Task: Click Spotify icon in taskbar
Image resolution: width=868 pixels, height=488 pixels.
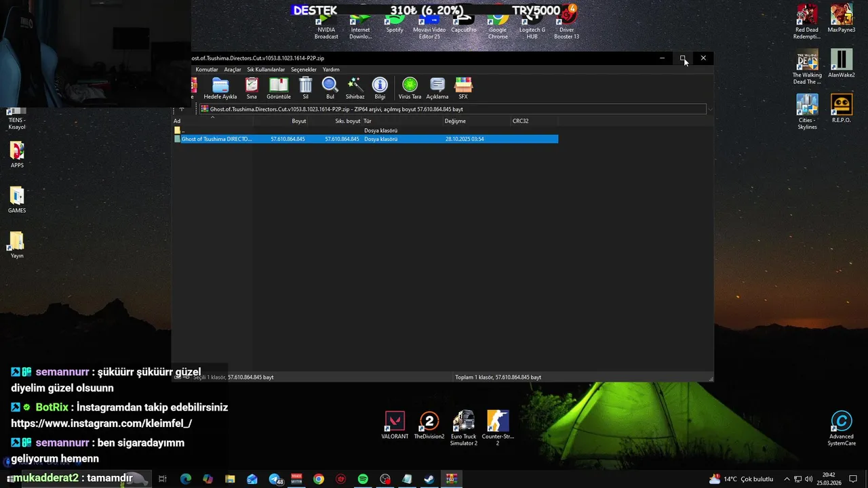Action: coord(363,479)
